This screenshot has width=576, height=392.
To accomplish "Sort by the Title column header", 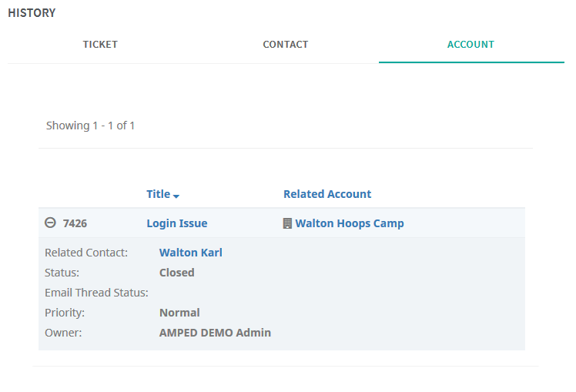I will click(159, 194).
